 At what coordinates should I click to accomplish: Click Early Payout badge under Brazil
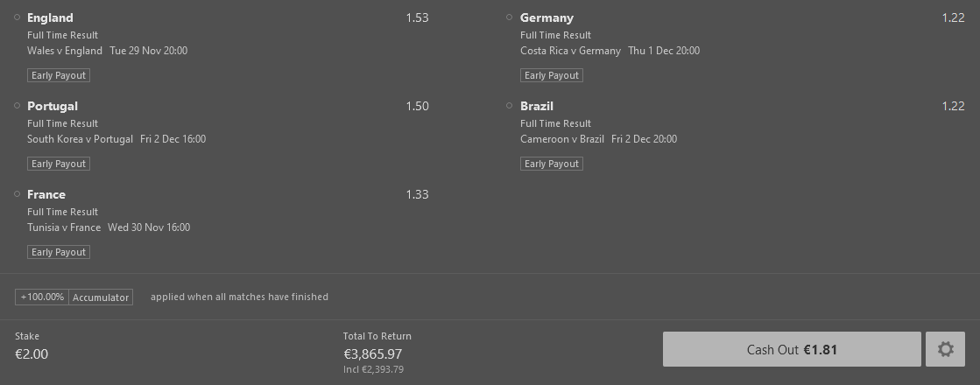coord(552,164)
